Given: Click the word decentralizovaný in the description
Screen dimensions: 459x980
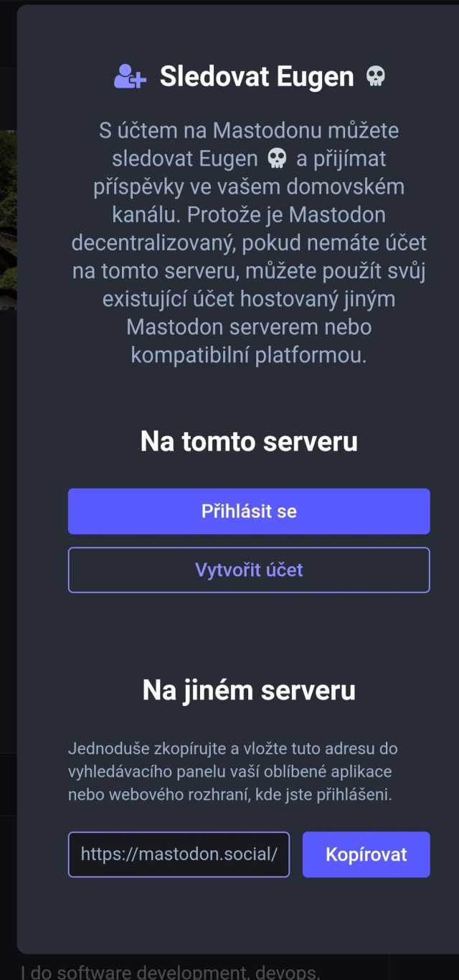Looking at the screenshot, I should point(153,242).
